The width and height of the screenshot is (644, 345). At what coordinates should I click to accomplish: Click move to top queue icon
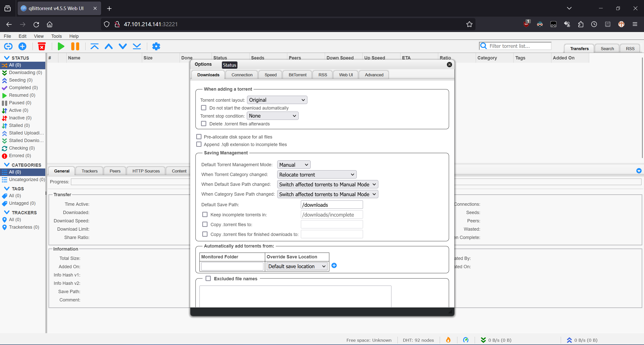click(x=95, y=46)
